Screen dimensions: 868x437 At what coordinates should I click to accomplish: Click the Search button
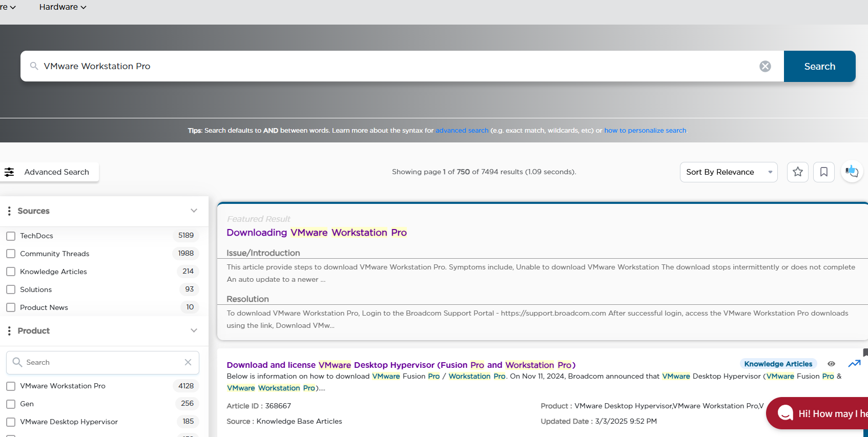coord(820,66)
